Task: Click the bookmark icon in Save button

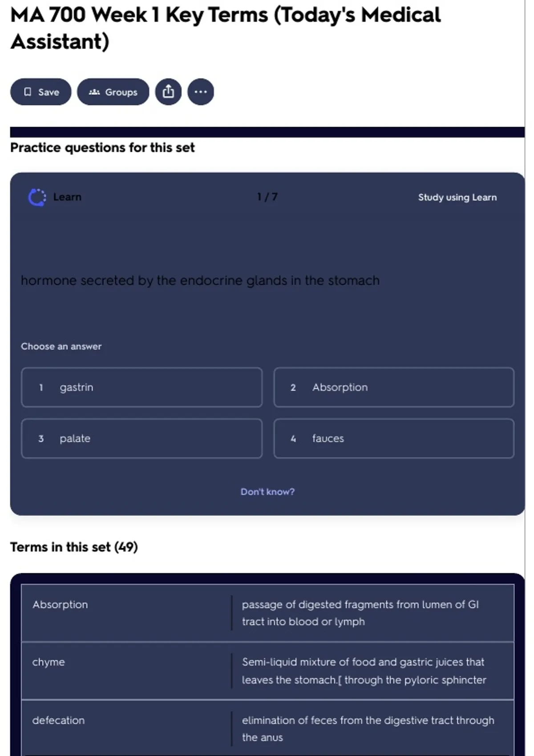Action: click(28, 92)
